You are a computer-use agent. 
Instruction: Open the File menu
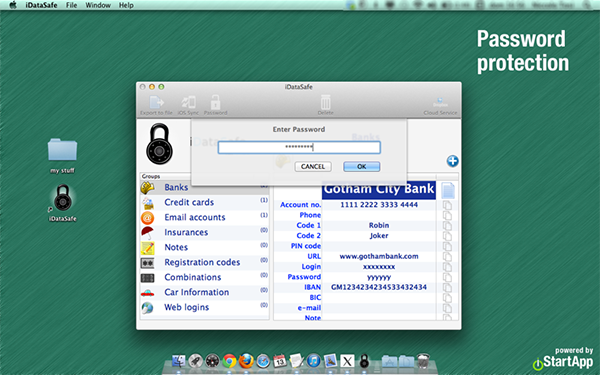71,5
